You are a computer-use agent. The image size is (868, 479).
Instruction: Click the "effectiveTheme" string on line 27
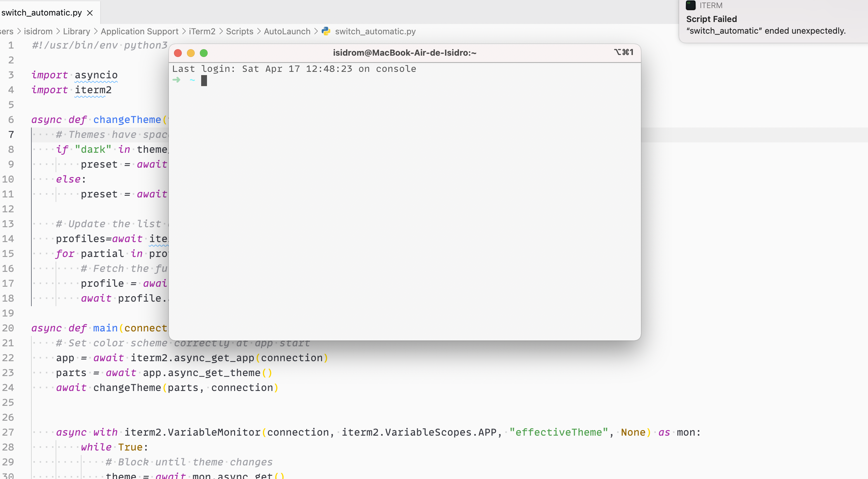[559, 432]
